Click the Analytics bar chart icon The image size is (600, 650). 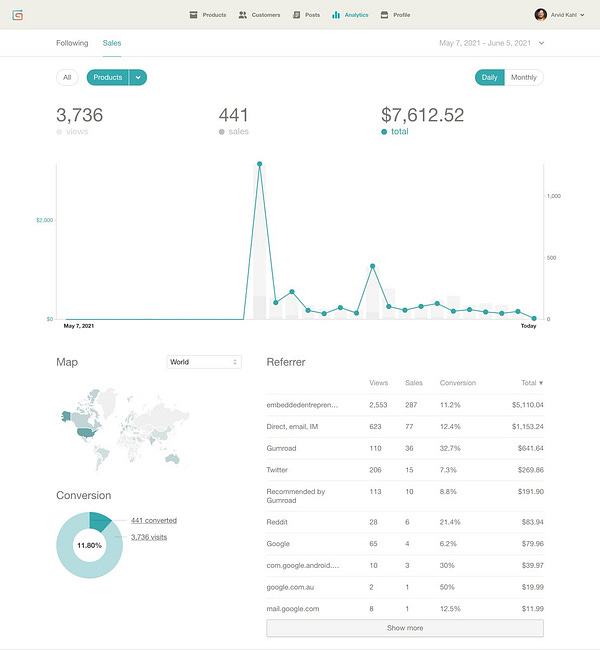[336, 15]
